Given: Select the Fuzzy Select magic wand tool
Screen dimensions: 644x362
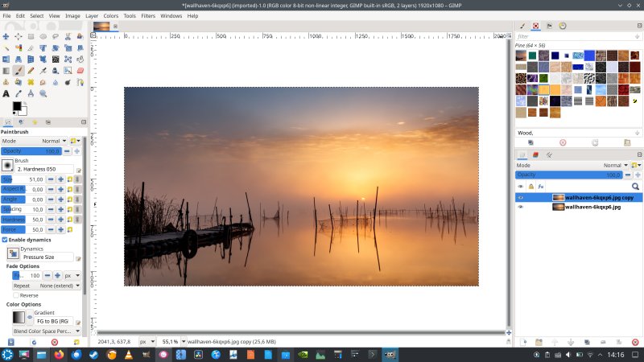Looking at the screenshot, I should coord(6,48).
